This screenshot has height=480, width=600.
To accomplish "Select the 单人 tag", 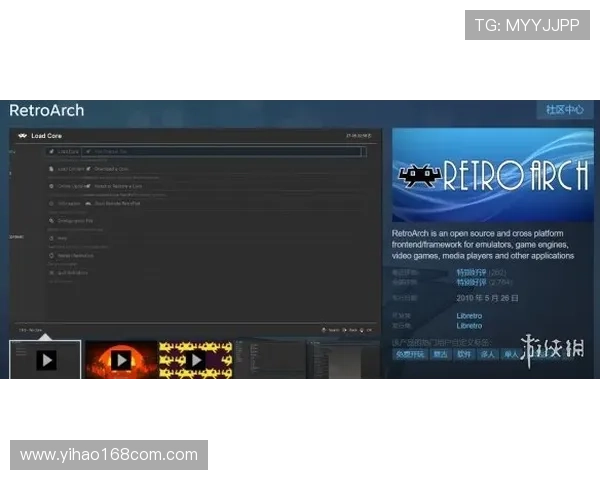I will pyautogui.click(x=511, y=354).
